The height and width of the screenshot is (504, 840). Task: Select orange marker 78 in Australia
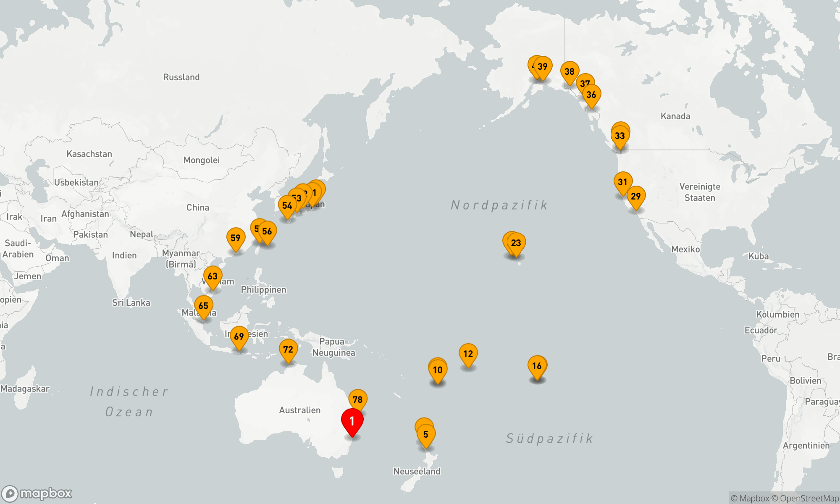358,399
